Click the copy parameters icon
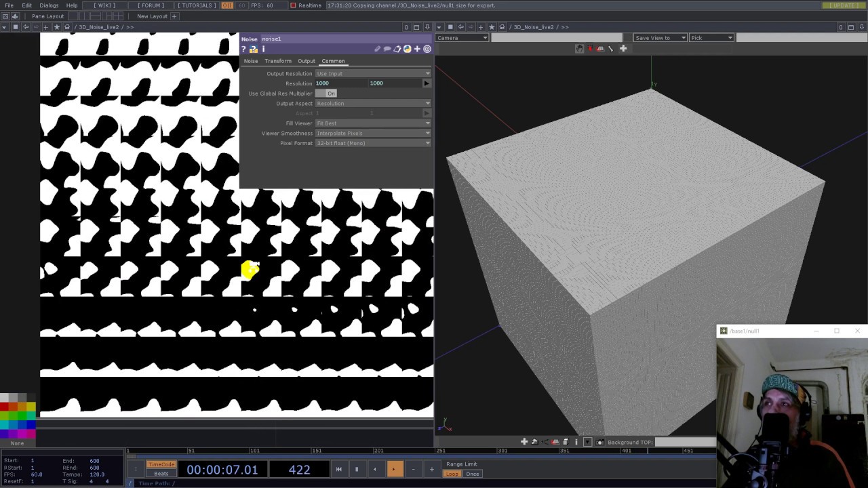Image resolution: width=868 pixels, height=488 pixels. pos(397,49)
